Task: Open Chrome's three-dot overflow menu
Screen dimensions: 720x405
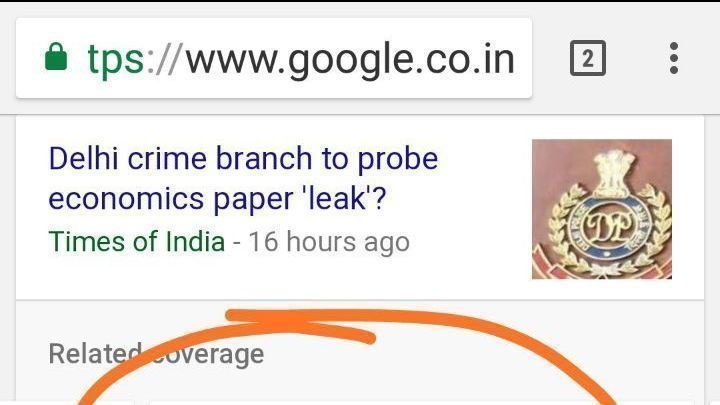Action: [674, 58]
